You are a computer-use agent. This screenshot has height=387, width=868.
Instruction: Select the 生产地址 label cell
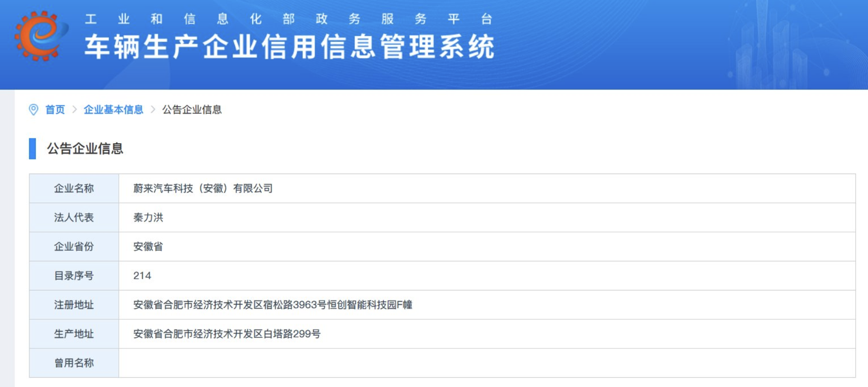tap(74, 334)
